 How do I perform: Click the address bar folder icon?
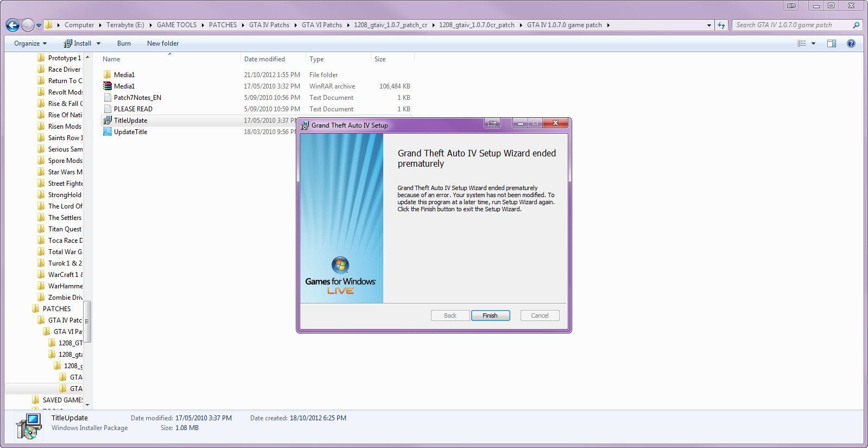tap(49, 25)
